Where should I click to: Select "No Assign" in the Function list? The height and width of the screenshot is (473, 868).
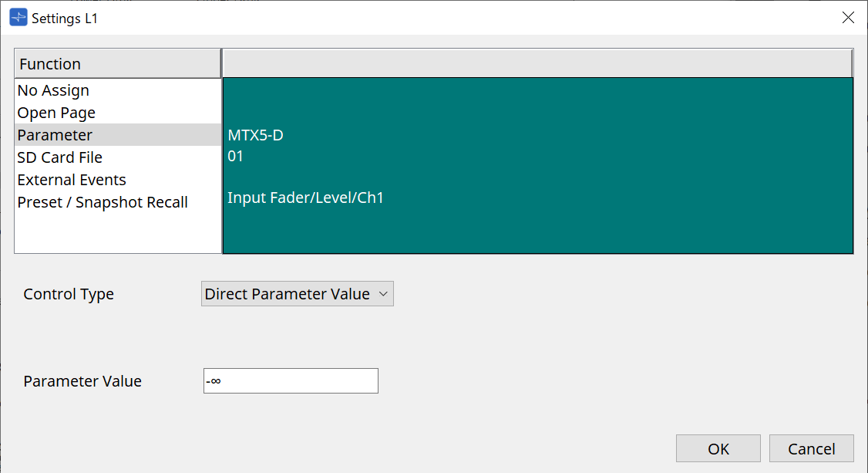[53, 90]
